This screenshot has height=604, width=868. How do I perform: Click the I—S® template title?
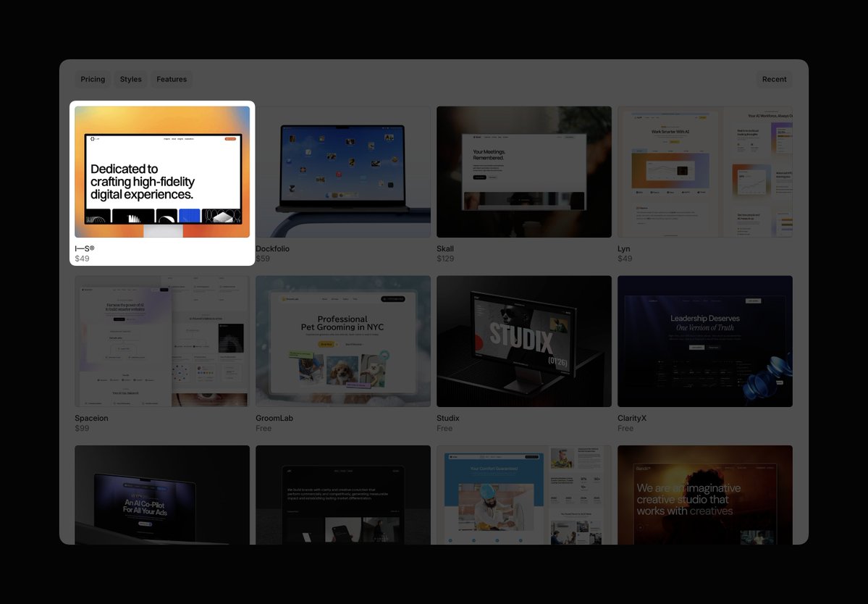(85, 248)
